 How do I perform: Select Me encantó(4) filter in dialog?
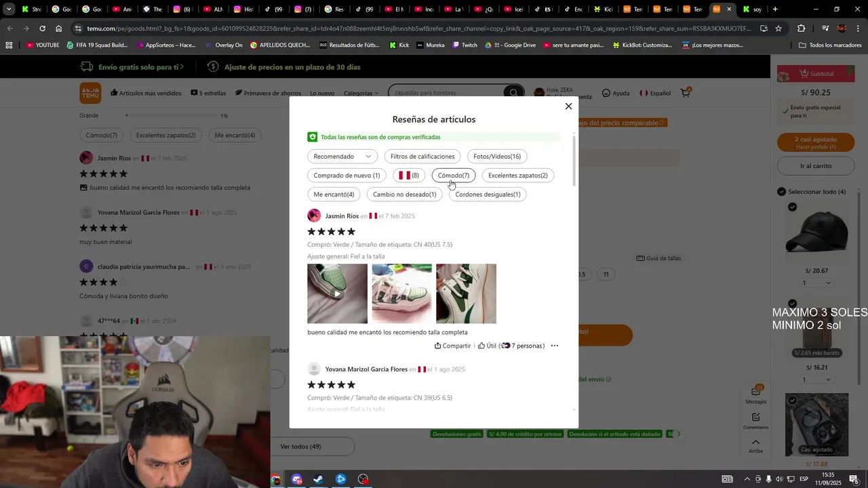pyautogui.click(x=334, y=195)
